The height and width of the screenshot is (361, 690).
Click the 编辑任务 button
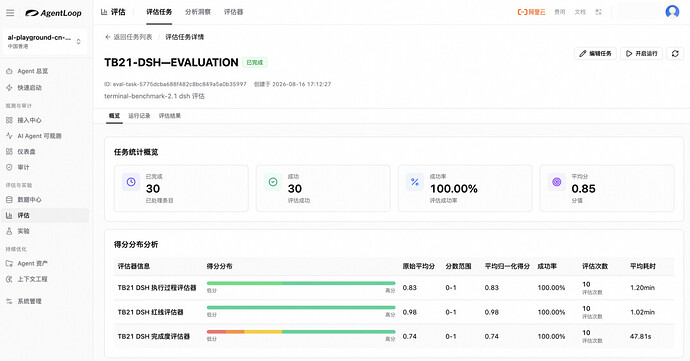pyautogui.click(x=595, y=53)
